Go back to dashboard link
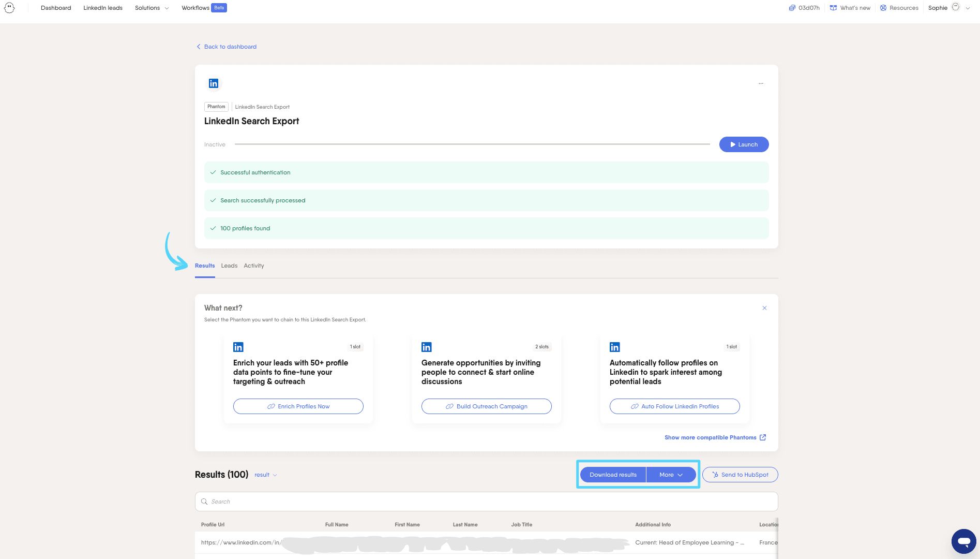The image size is (980, 559). (x=226, y=47)
